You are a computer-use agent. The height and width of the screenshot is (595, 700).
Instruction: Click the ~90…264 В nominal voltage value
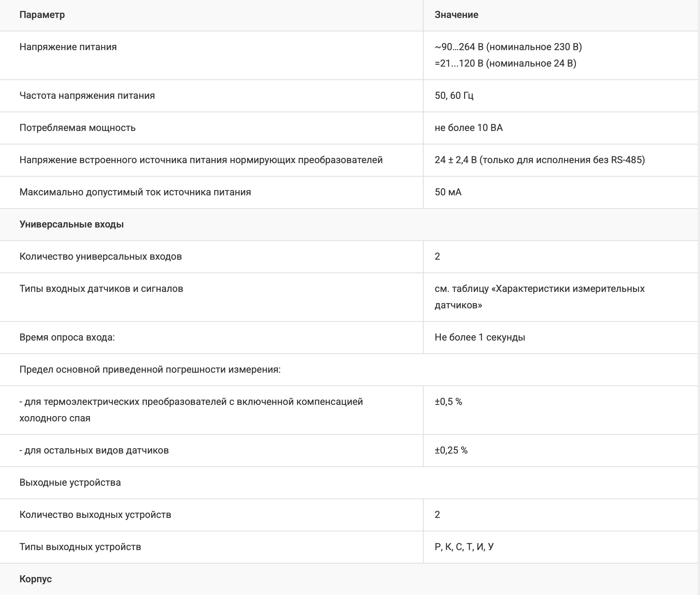[508, 47]
